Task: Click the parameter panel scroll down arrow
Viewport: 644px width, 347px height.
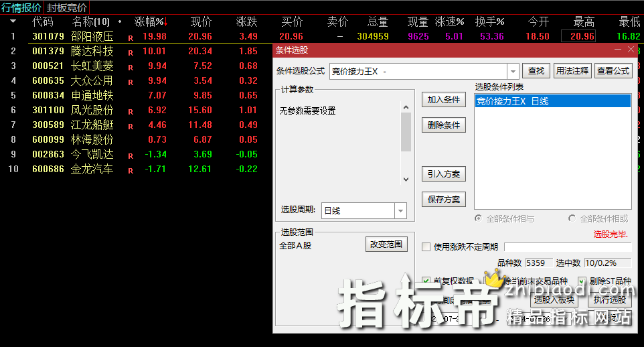Action: [406, 180]
